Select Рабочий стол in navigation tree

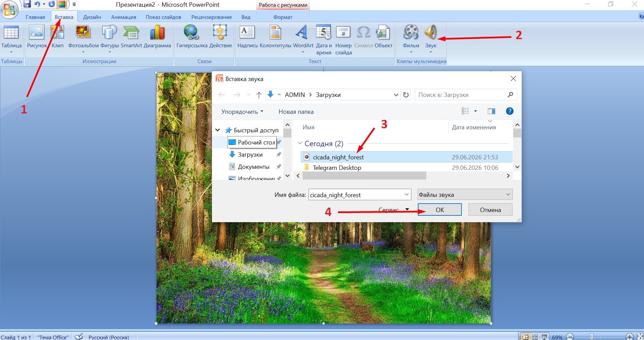pyautogui.click(x=252, y=142)
